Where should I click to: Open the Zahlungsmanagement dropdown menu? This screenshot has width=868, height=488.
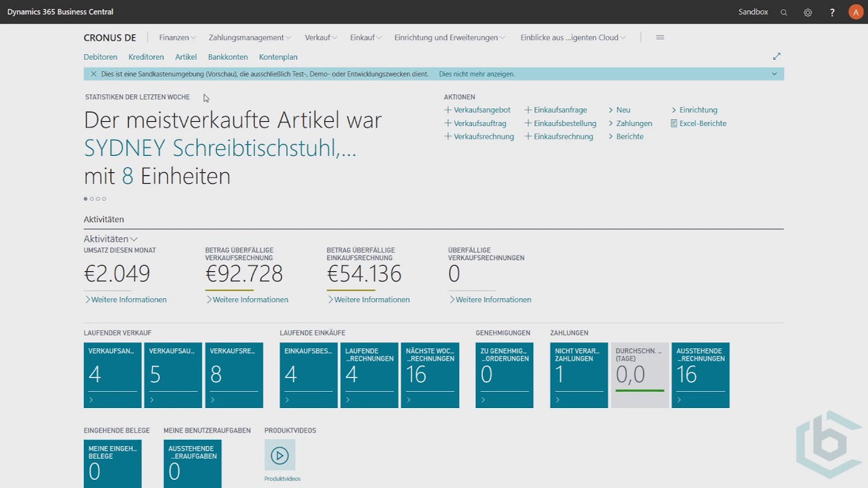[250, 38]
